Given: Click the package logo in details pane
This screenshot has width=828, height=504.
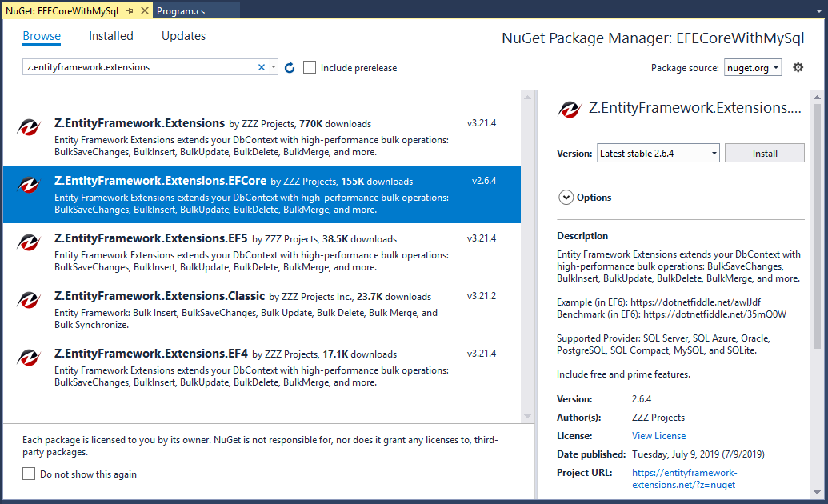Looking at the screenshot, I should 570,110.
